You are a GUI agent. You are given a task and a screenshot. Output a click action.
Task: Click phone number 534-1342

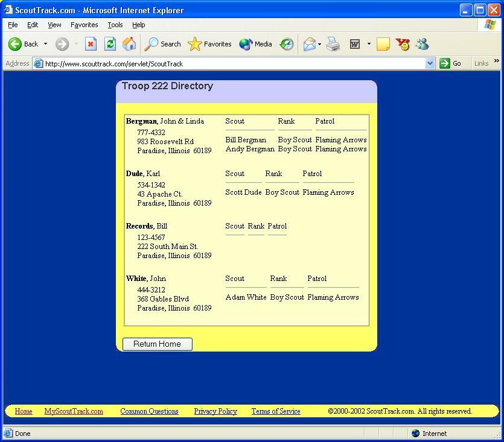pyautogui.click(x=151, y=185)
